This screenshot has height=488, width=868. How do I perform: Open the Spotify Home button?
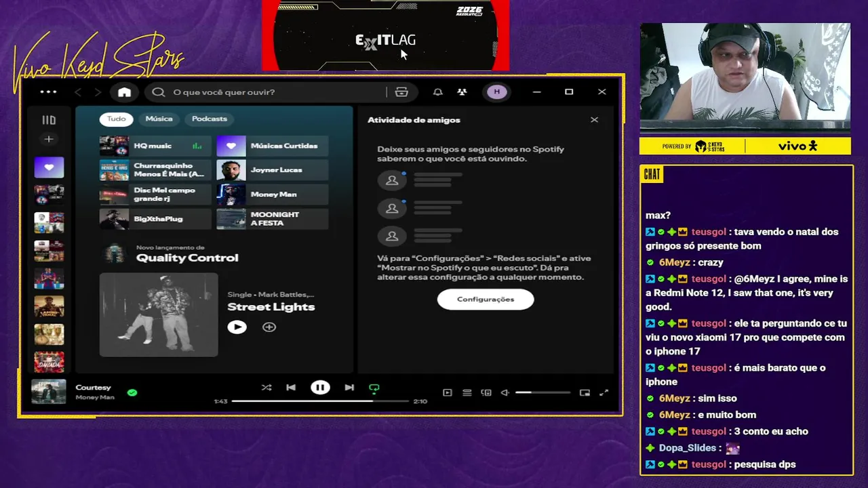[x=124, y=92]
